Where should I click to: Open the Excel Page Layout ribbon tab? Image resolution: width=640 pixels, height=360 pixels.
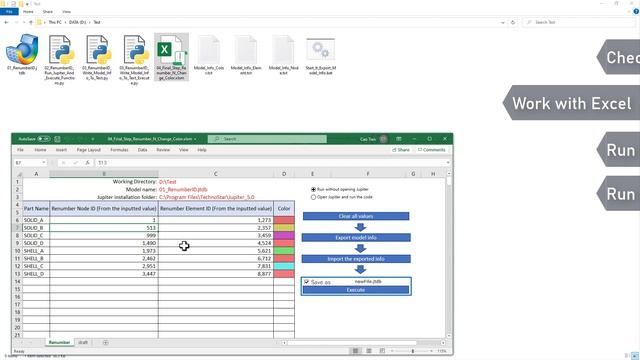pyautogui.click(x=89, y=150)
